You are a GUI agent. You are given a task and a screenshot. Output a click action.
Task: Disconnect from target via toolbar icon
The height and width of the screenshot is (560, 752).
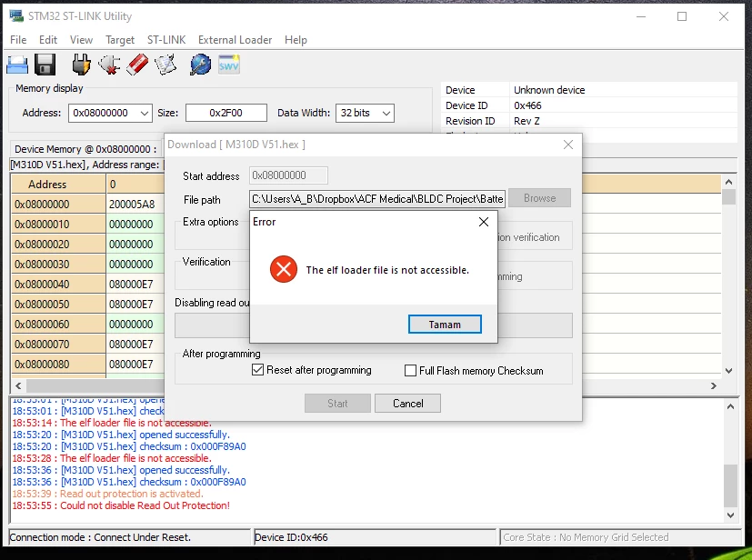pyautogui.click(x=109, y=65)
